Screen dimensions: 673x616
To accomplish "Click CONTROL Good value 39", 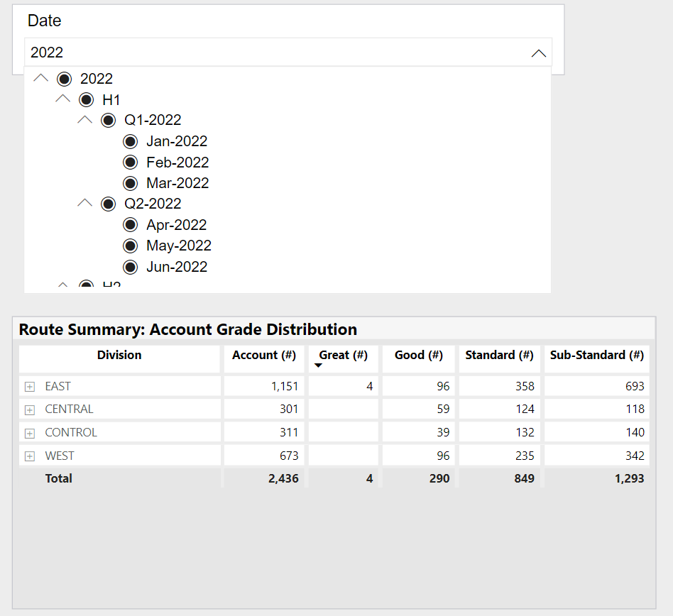I will tap(444, 432).
